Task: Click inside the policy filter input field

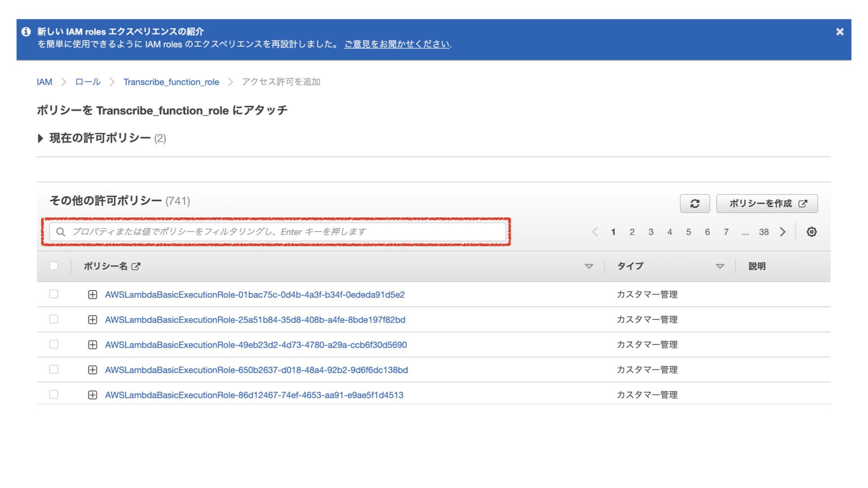Action: point(271,232)
